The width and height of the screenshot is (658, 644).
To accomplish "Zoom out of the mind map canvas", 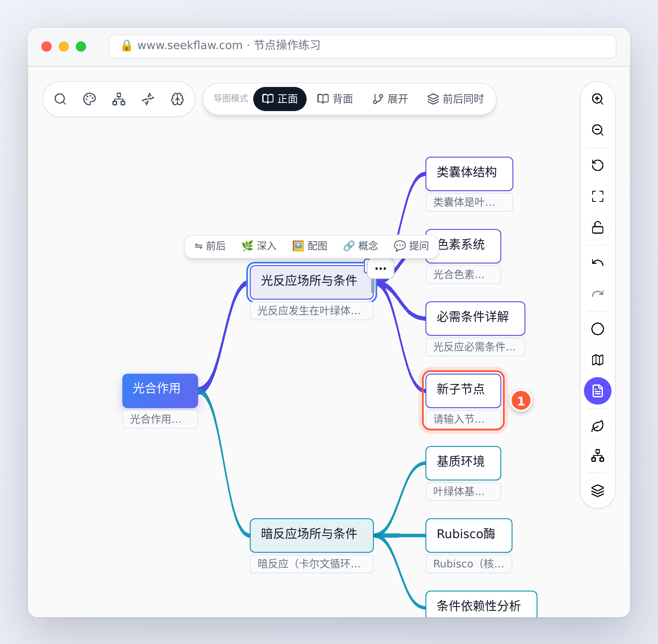I will pyautogui.click(x=598, y=130).
